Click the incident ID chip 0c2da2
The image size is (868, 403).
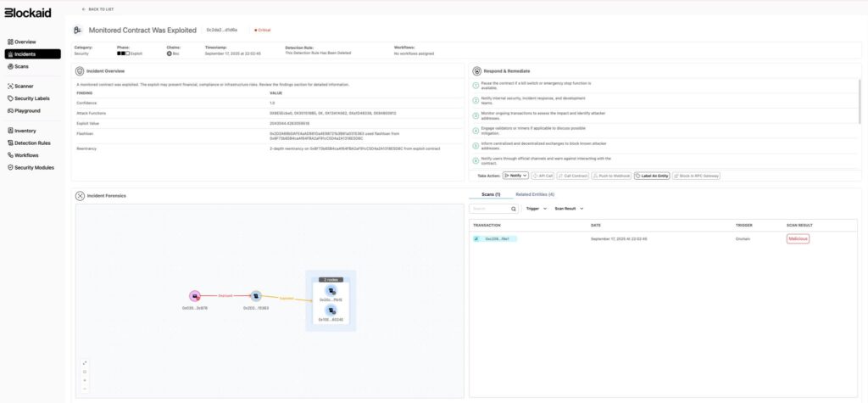(x=222, y=30)
